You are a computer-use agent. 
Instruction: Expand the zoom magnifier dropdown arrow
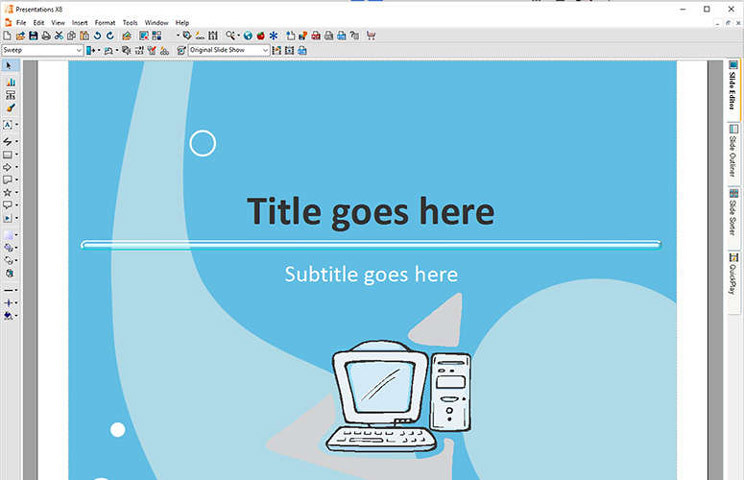pos(238,36)
